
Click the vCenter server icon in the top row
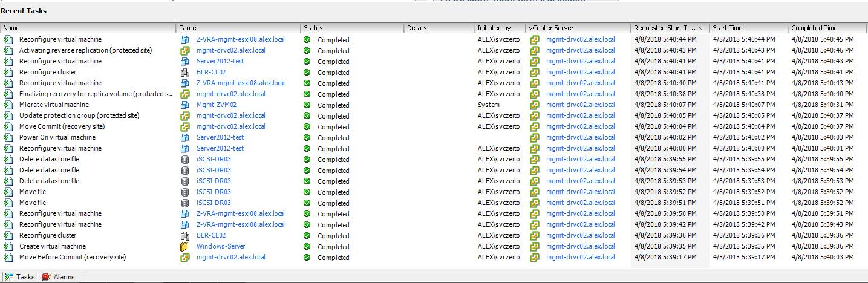[535, 39]
